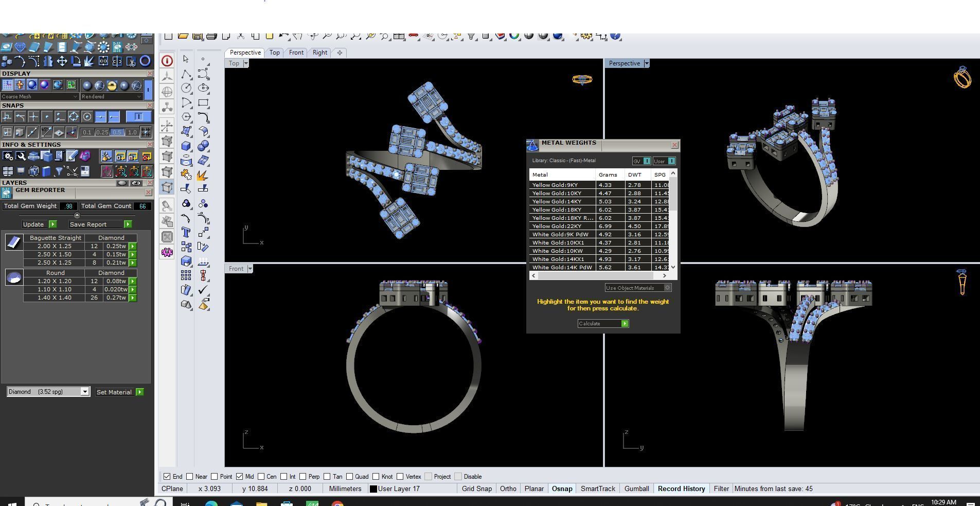Click the wrench settings icon
This screenshot has height=506, width=980.
(21, 156)
